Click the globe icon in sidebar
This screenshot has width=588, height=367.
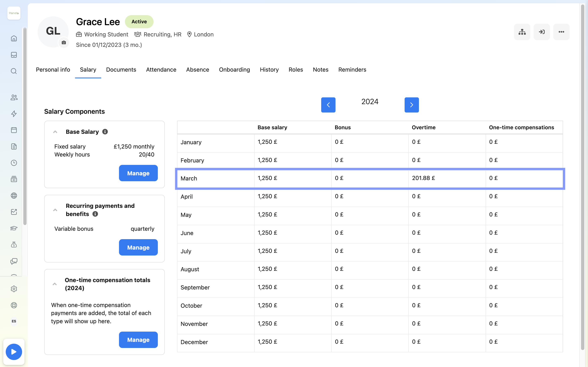click(x=14, y=196)
